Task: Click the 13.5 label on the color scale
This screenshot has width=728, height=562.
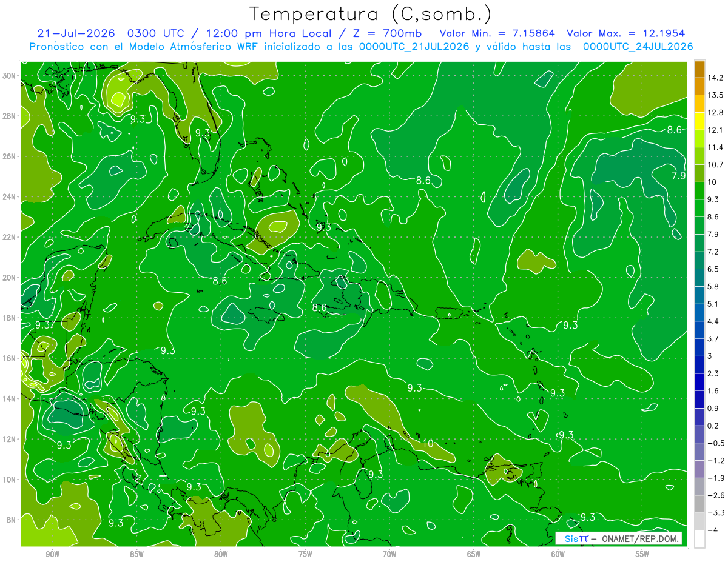Action: pos(715,95)
